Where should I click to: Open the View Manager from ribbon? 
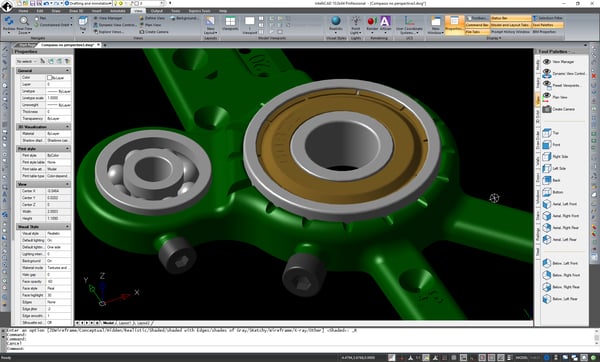pyautogui.click(x=108, y=18)
